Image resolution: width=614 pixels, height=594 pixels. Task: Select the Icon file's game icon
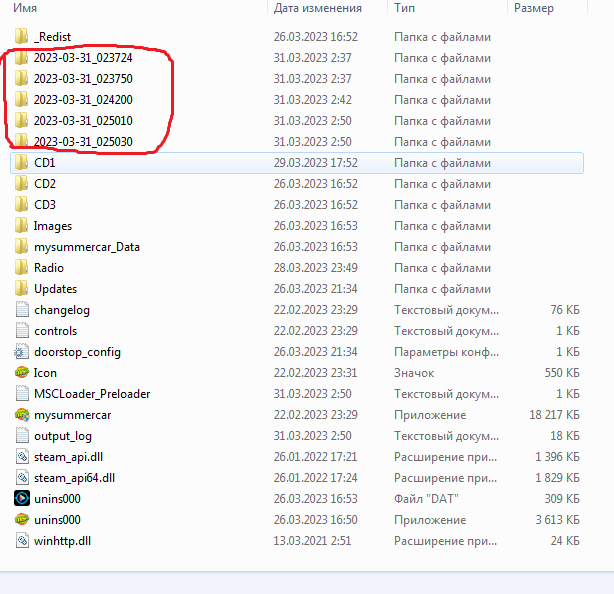(x=22, y=372)
